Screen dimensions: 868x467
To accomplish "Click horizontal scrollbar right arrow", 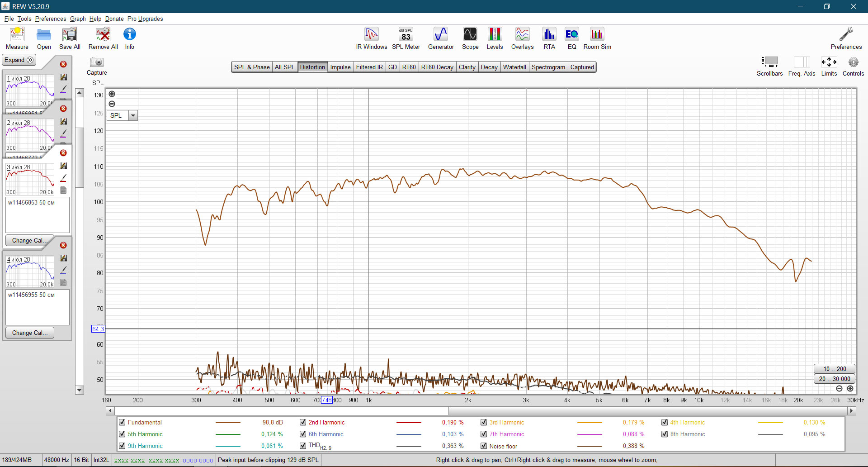I will pos(852,411).
